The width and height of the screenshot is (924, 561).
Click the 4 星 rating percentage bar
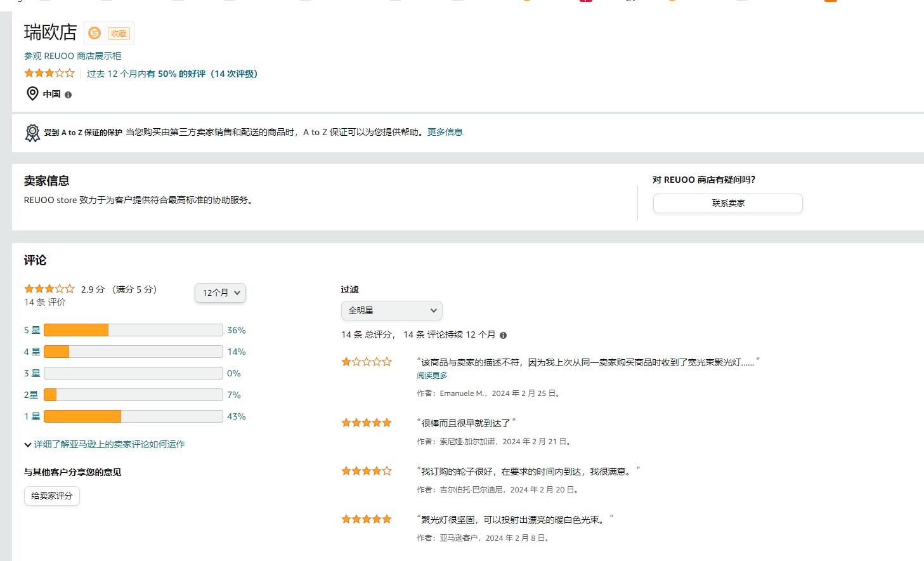coord(133,352)
